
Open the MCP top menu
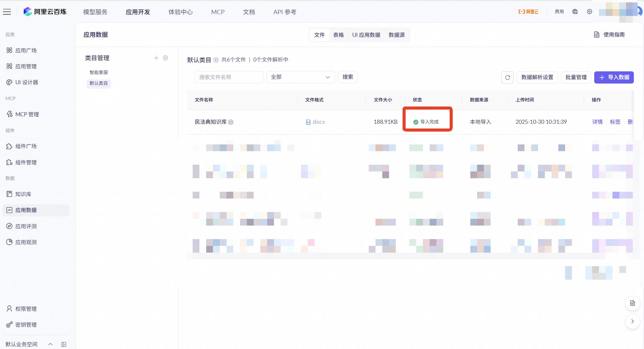coord(218,12)
